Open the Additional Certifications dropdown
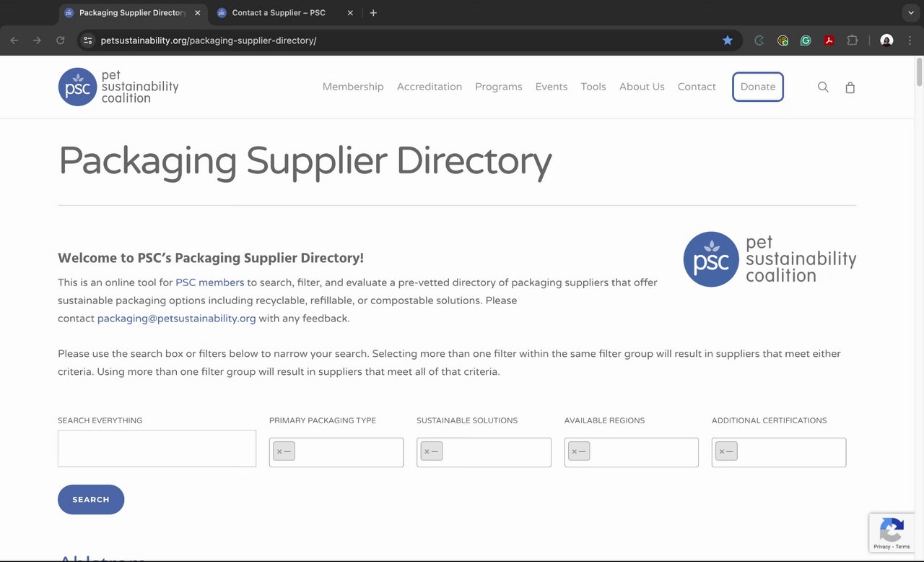 tap(779, 452)
